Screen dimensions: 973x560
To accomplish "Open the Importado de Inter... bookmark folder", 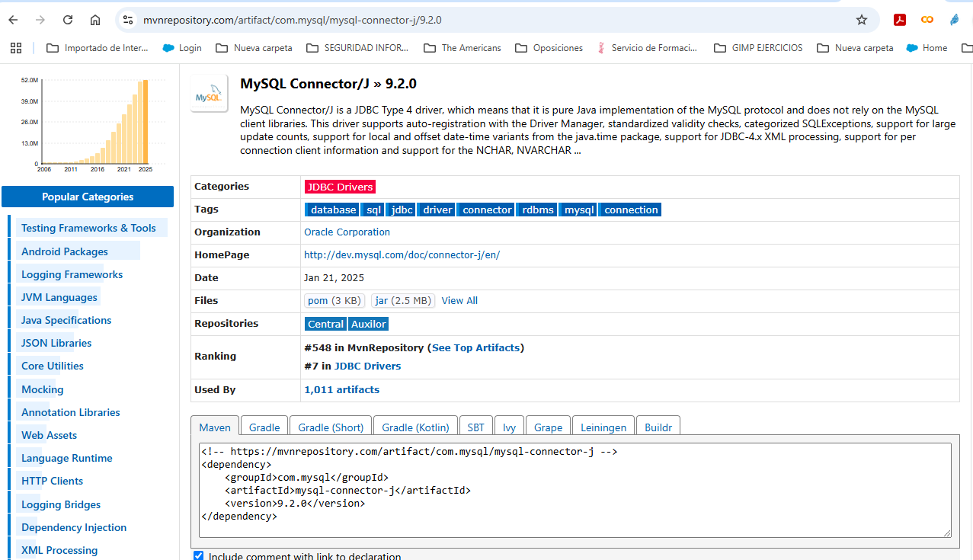I will (x=98, y=48).
